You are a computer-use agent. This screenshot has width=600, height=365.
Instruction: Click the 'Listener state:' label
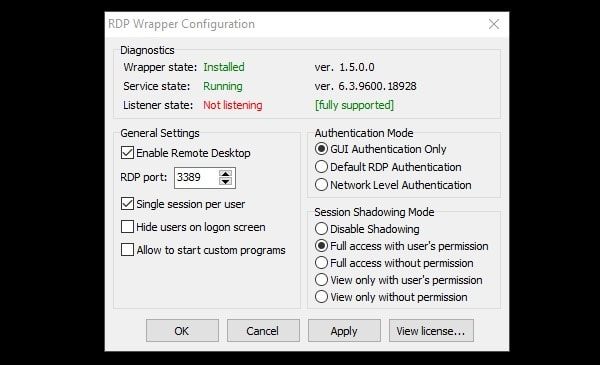(158, 105)
